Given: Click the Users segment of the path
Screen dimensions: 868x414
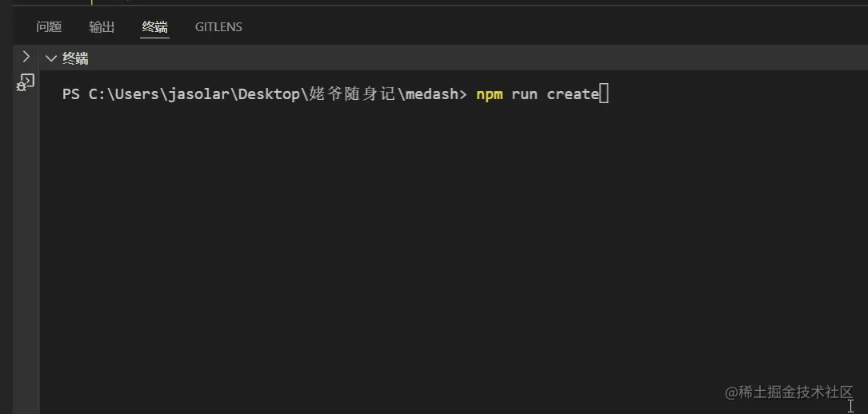Looking at the screenshot, I should click(x=137, y=94).
